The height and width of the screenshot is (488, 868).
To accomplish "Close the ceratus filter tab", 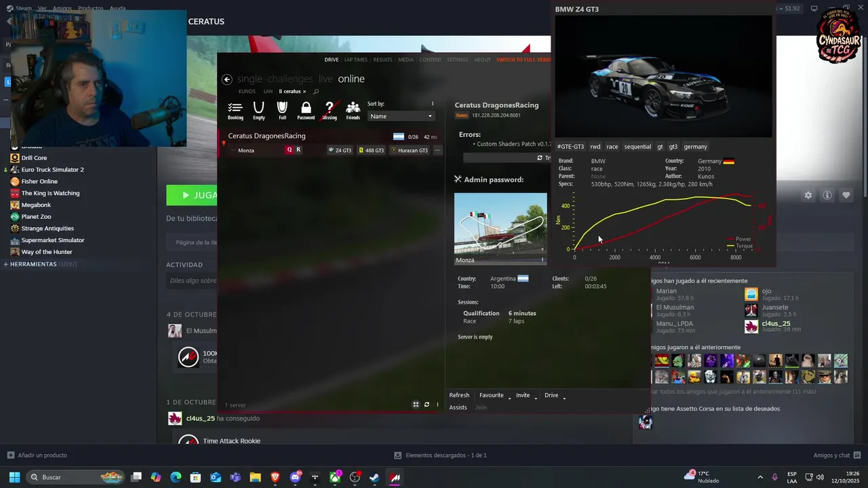I will [304, 91].
